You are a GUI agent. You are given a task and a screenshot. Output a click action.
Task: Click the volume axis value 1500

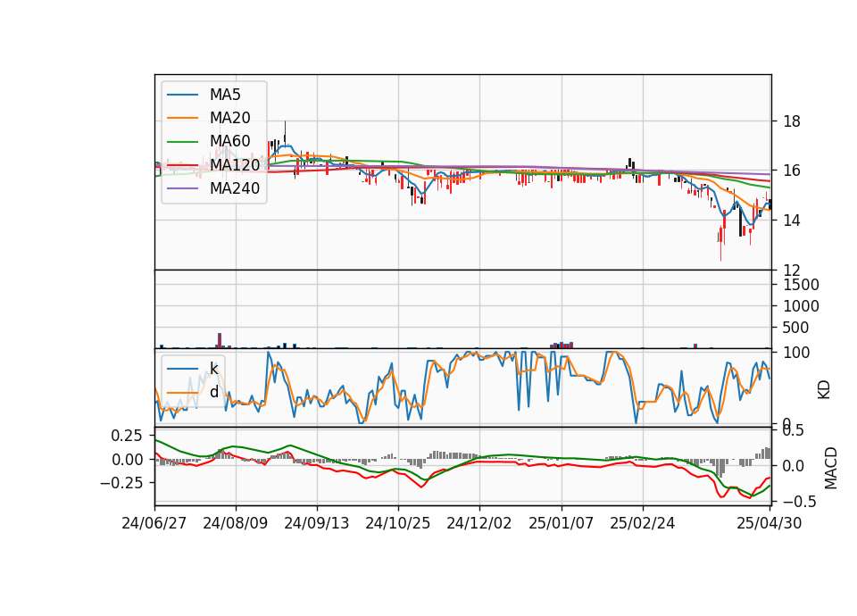[802, 285]
